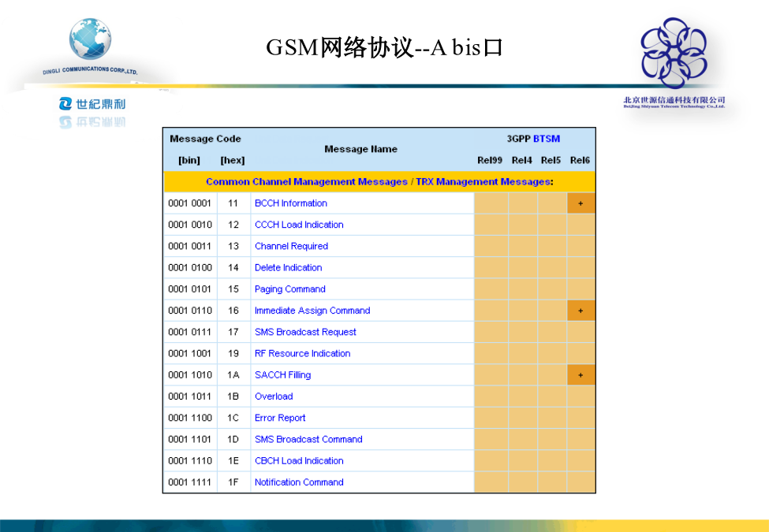
Task: Select hex code 12 cell
Action: [233, 225]
